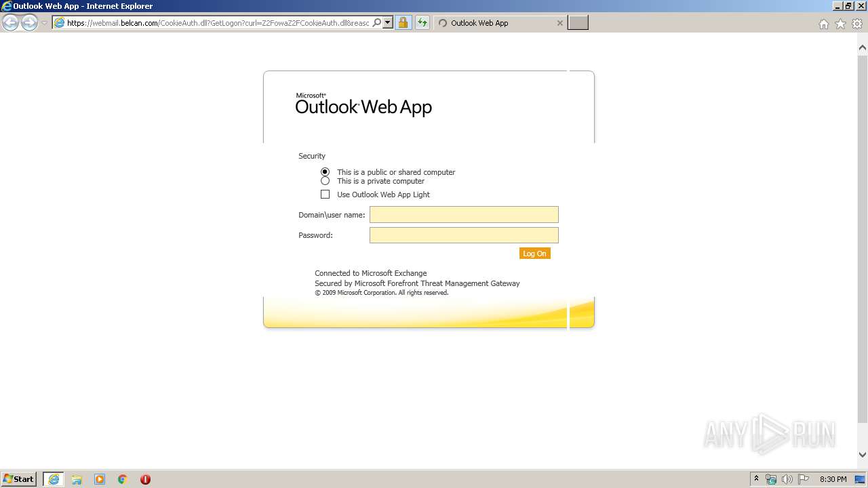Viewport: 868px width, 488px height.
Task: Click the address bar search magnifier icon
Action: pos(377,22)
